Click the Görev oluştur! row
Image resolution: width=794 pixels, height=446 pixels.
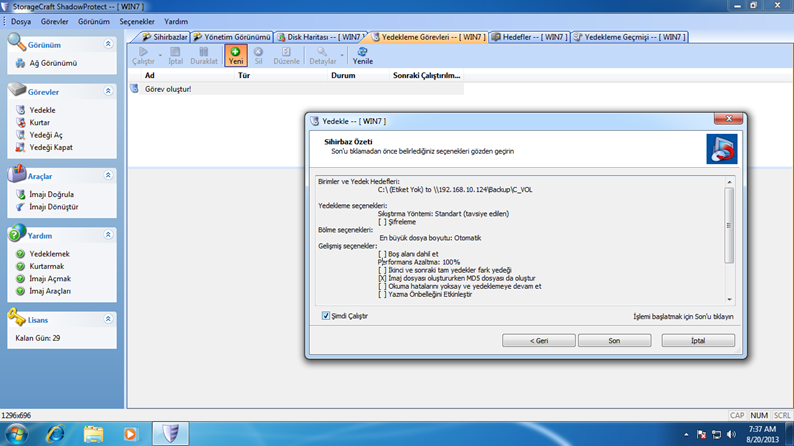click(296, 89)
